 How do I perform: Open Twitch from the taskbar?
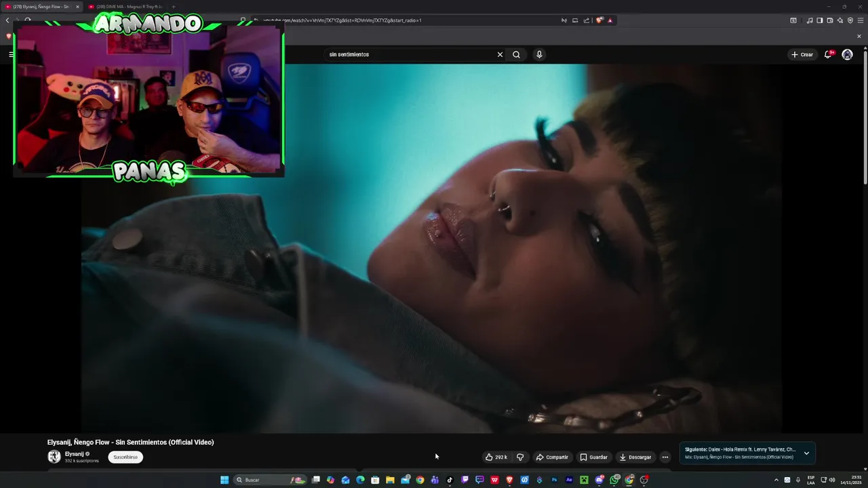pyautogui.click(x=465, y=480)
